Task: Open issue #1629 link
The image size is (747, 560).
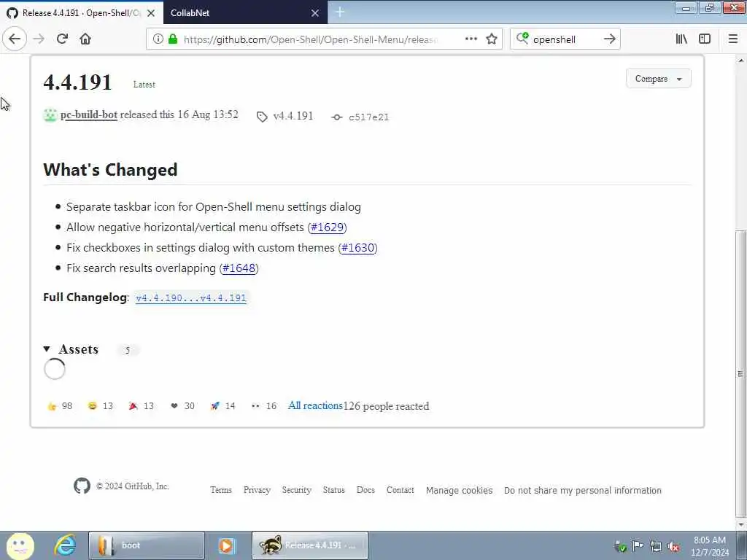Action: click(x=327, y=227)
